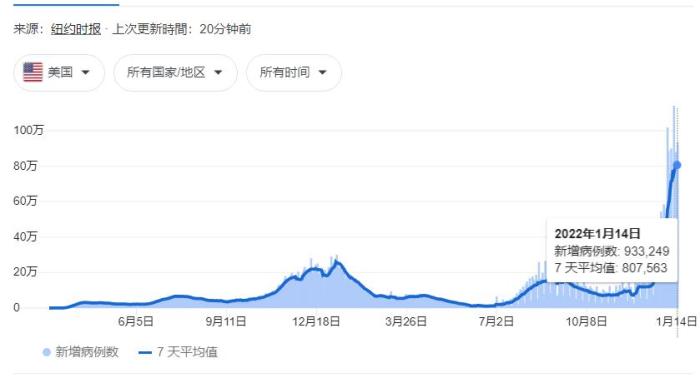Click the 100万 y-axis label
This screenshot has height=383, width=700.
(29, 130)
